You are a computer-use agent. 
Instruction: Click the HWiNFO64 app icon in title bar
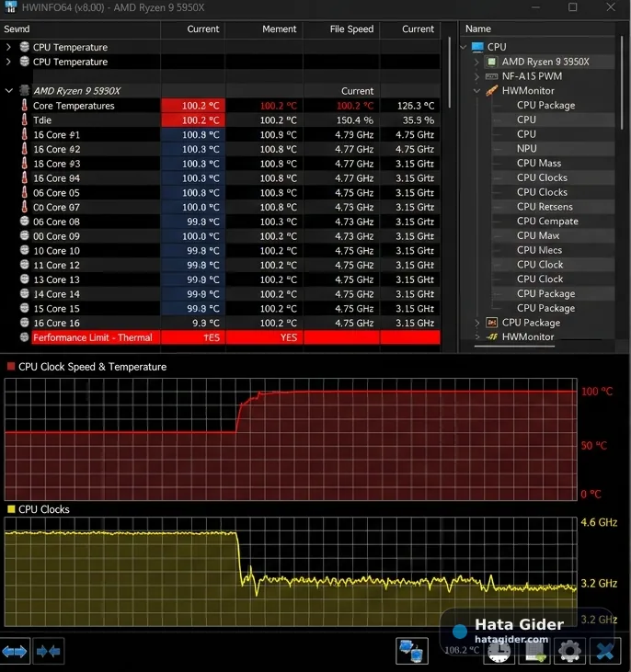[x=10, y=6]
